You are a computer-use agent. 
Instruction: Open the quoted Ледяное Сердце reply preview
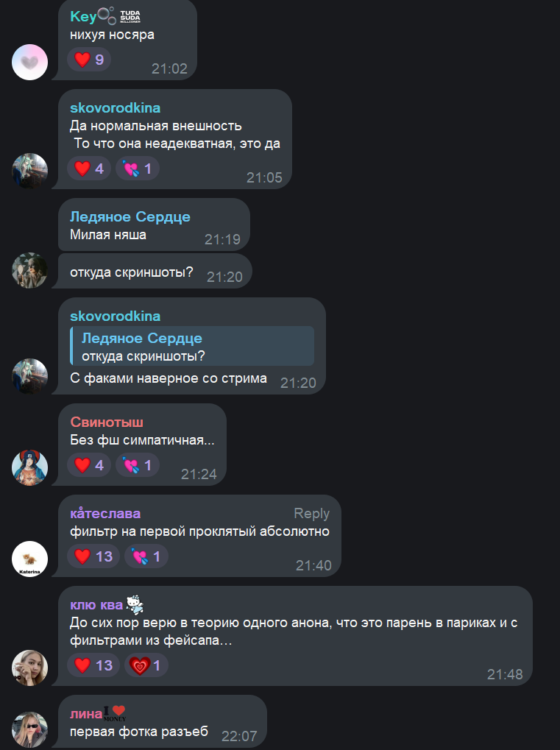pyautogui.click(x=192, y=347)
